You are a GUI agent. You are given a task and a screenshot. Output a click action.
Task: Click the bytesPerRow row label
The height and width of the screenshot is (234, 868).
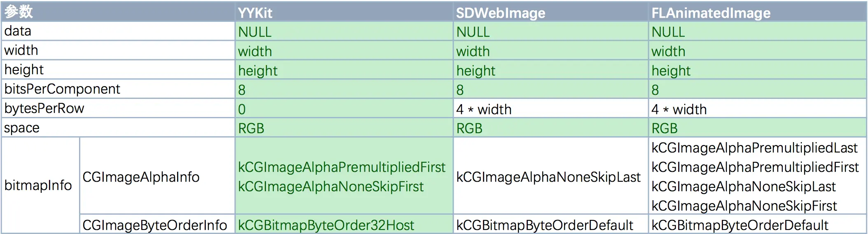[x=118, y=108]
